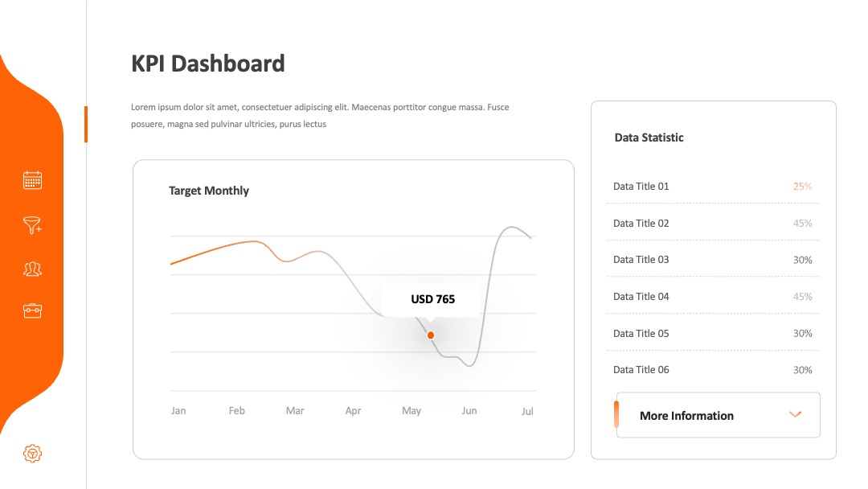Open the calendar icon in sidebar

point(32,180)
